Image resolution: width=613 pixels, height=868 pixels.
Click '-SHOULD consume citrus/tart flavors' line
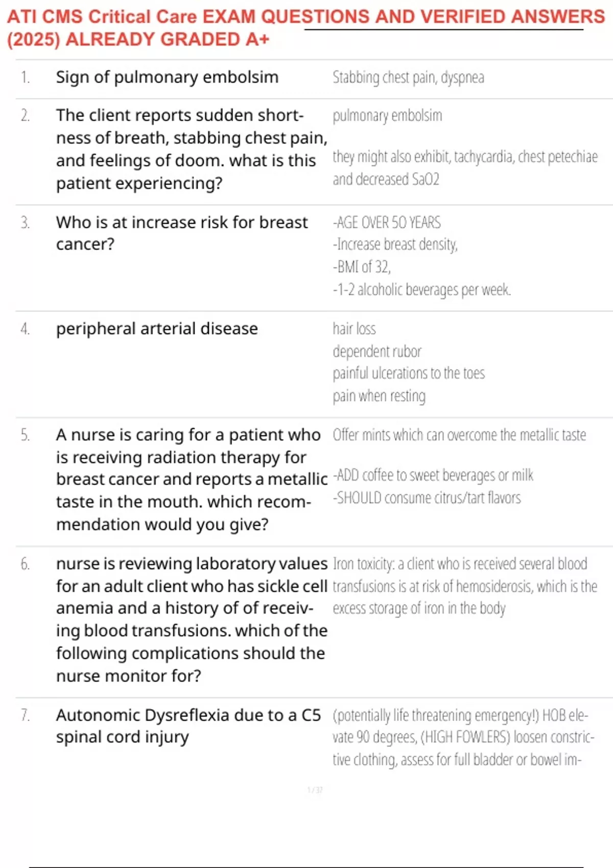coord(427,498)
